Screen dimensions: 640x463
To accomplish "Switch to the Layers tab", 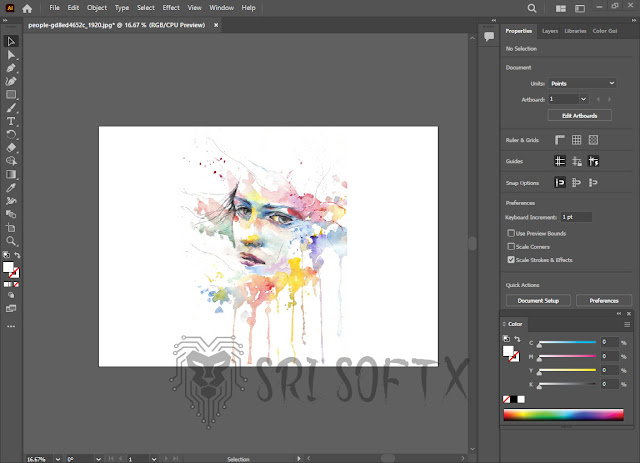I will 550,31.
